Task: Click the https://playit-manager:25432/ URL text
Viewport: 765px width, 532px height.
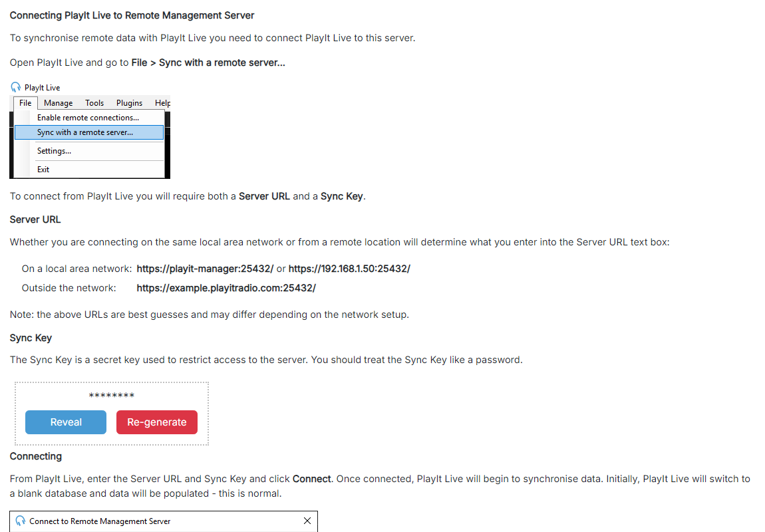Action: coord(205,269)
